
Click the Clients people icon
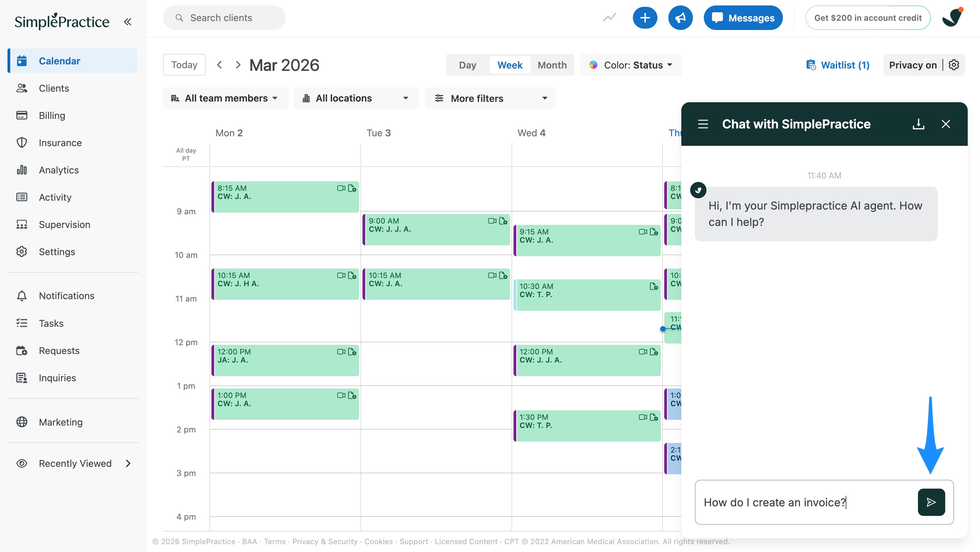click(x=22, y=88)
